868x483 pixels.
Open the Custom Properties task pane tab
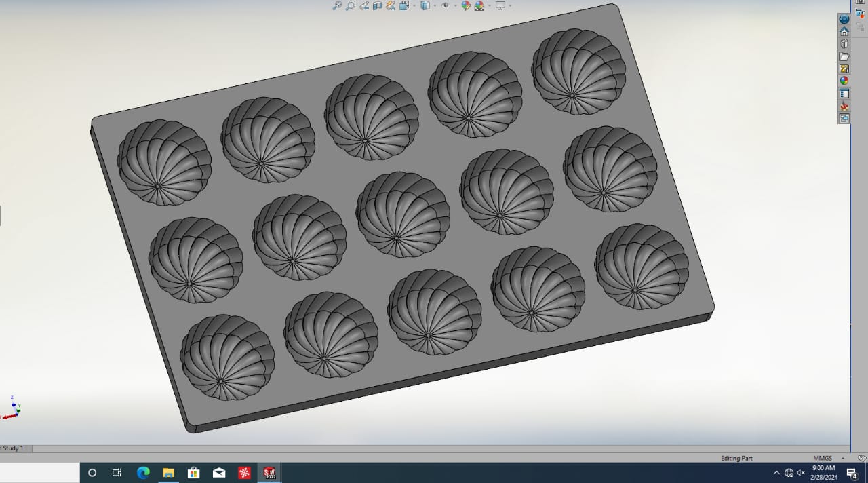click(844, 94)
